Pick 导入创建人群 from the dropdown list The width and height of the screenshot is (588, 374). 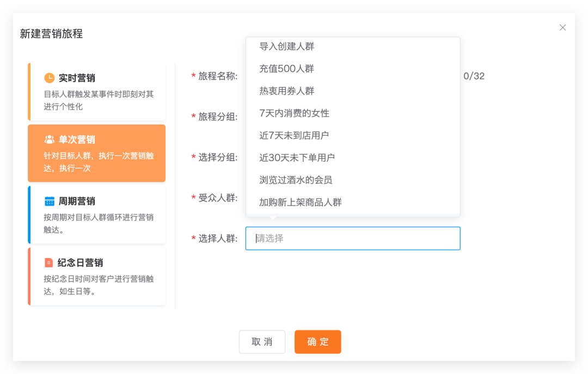(x=287, y=46)
